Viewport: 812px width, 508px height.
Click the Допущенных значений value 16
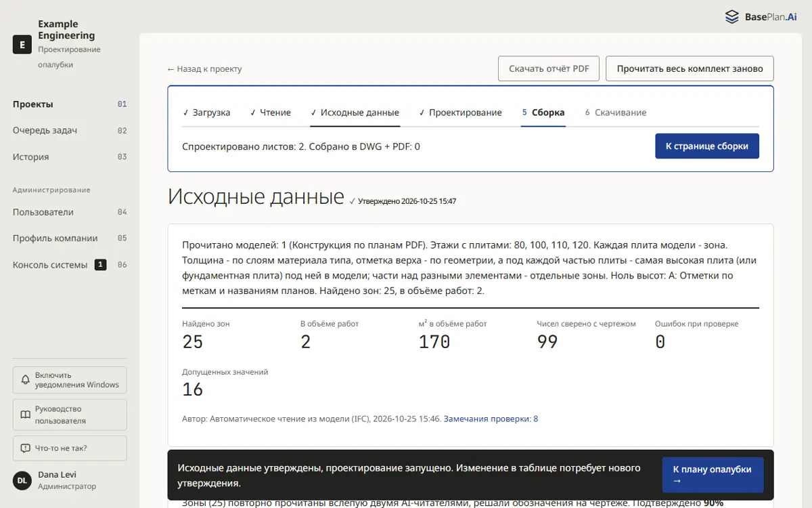pyautogui.click(x=193, y=389)
